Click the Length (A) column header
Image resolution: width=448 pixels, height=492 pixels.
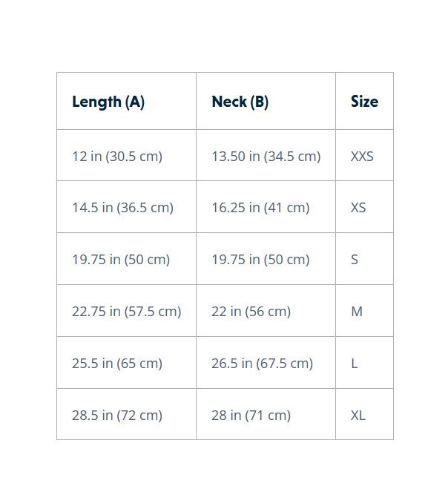(108, 102)
